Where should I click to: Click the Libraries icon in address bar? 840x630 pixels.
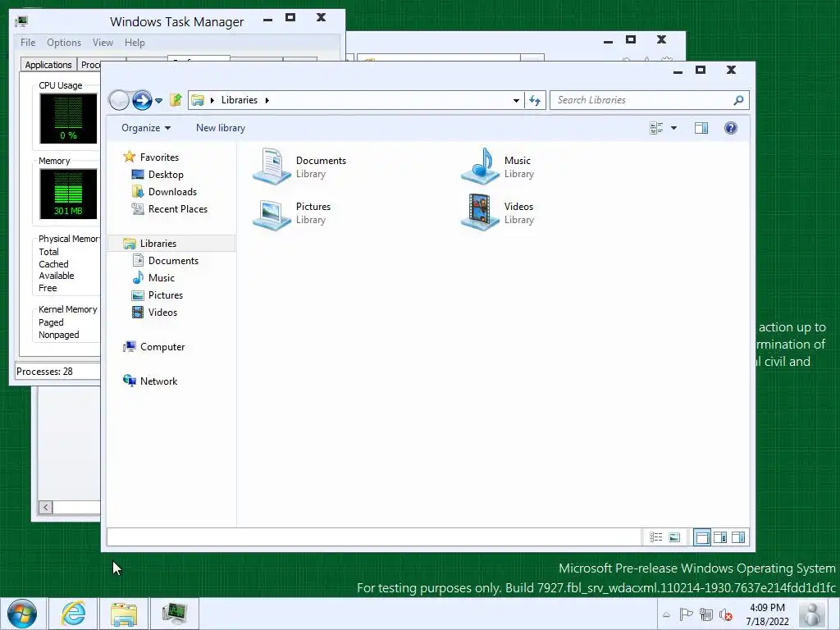(x=198, y=100)
